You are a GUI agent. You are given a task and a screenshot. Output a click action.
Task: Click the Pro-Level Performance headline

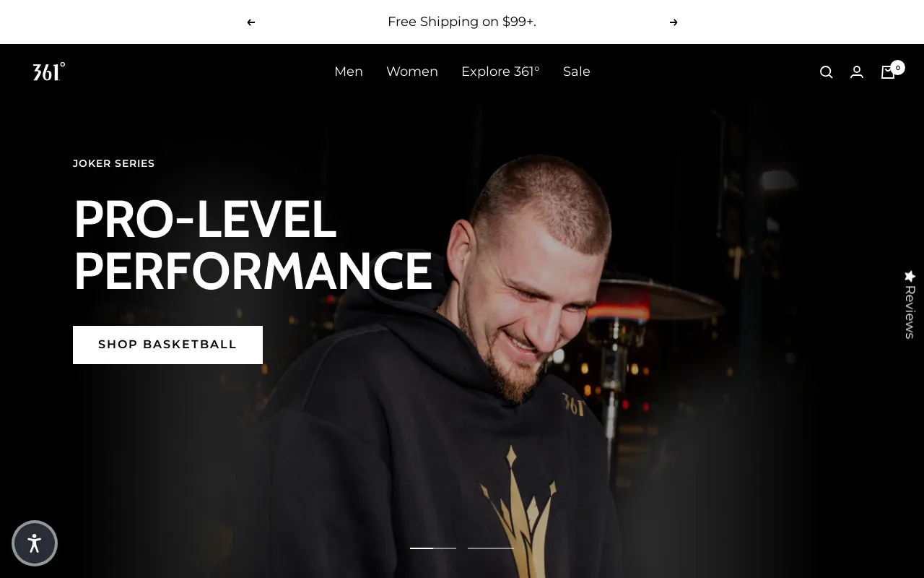pyautogui.click(x=253, y=246)
